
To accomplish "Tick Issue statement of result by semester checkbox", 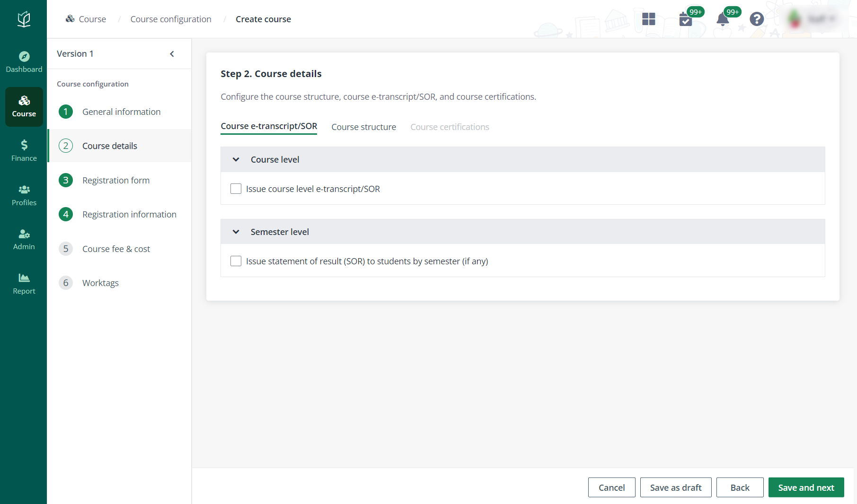I will click(x=236, y=261).
